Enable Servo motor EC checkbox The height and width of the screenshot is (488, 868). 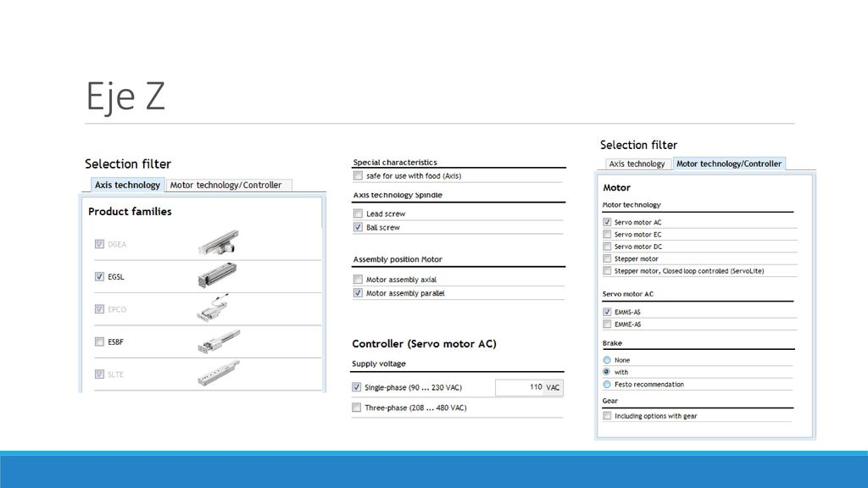(607, 234)
